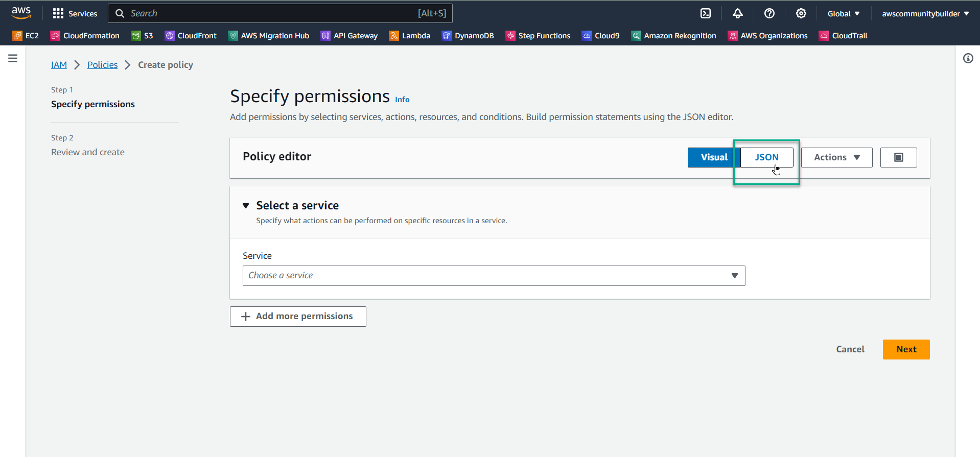The height and width of the screenshot is (457, 980).
Task: Open API Gateway shortcut
Action: tap(349, 36)
